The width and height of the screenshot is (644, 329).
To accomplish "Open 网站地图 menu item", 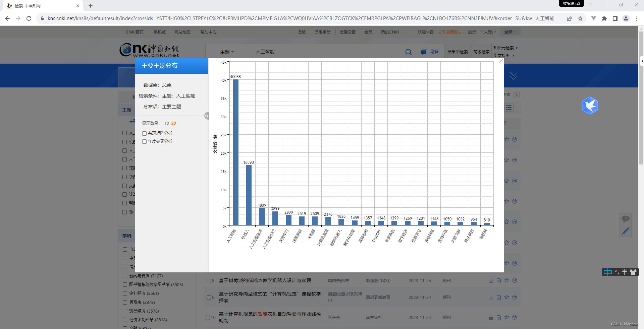I will pyautogui.click(x=182, y=32).
